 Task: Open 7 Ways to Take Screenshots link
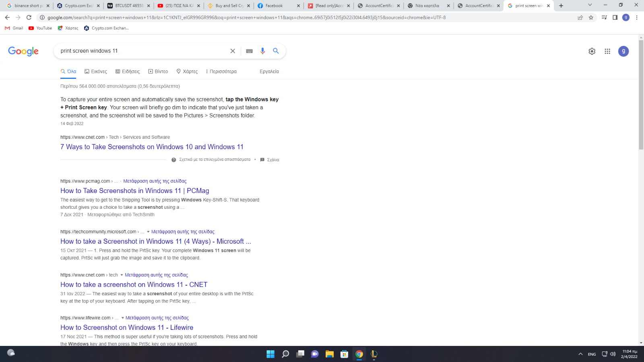pyautogui.click(x=152, y=147)
